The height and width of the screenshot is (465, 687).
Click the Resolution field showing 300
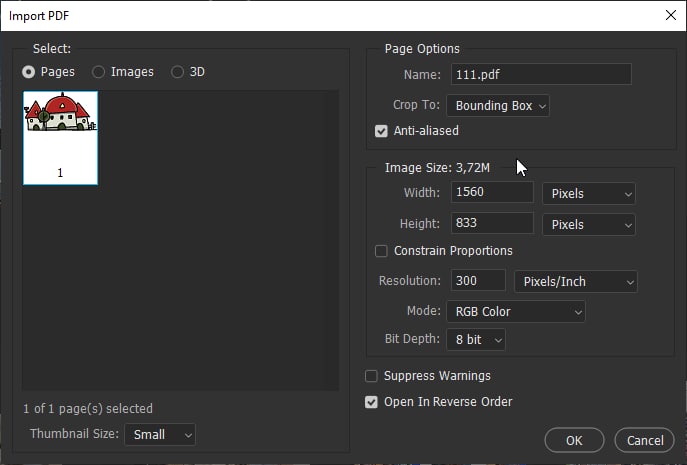pyautogui.click(x=478, y=280)
